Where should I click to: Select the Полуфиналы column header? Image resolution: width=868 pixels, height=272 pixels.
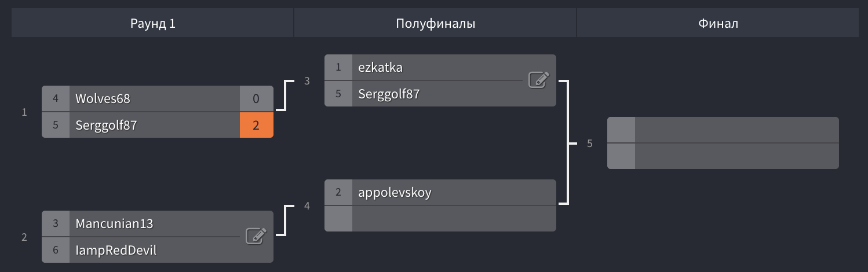point(435,24)
